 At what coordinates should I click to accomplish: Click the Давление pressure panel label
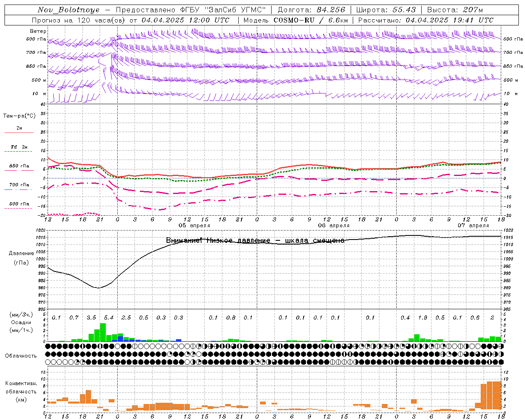[21, 253]
